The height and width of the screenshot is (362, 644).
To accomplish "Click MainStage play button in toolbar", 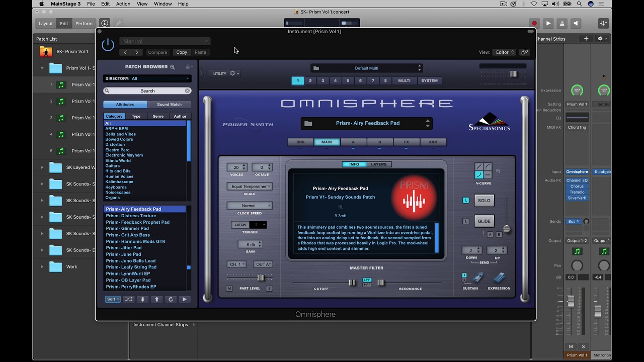I will pos(548,23).
